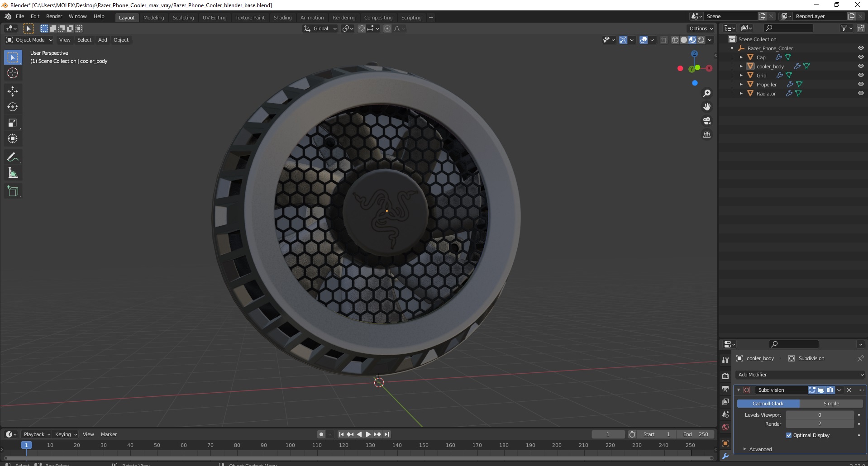
Task: Open the Playback dropdown
Action: click(37, 434)
